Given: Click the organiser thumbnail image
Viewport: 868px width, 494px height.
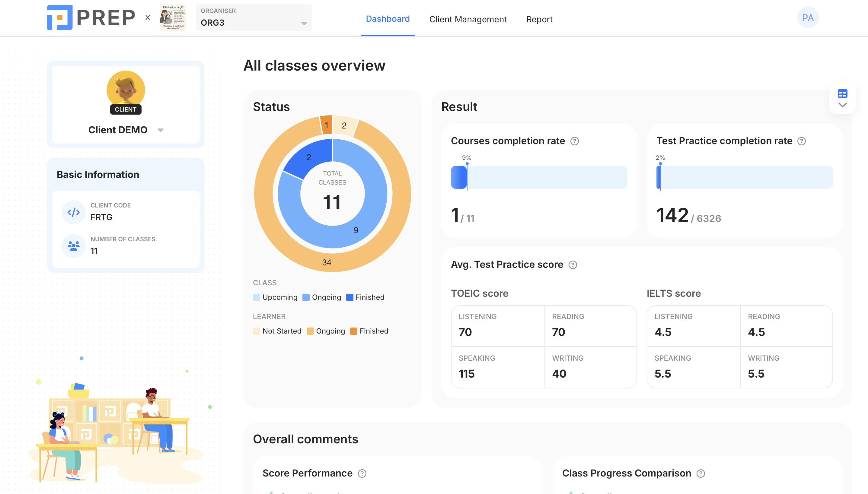Looking at the screenshot, I should coord(173,17).
